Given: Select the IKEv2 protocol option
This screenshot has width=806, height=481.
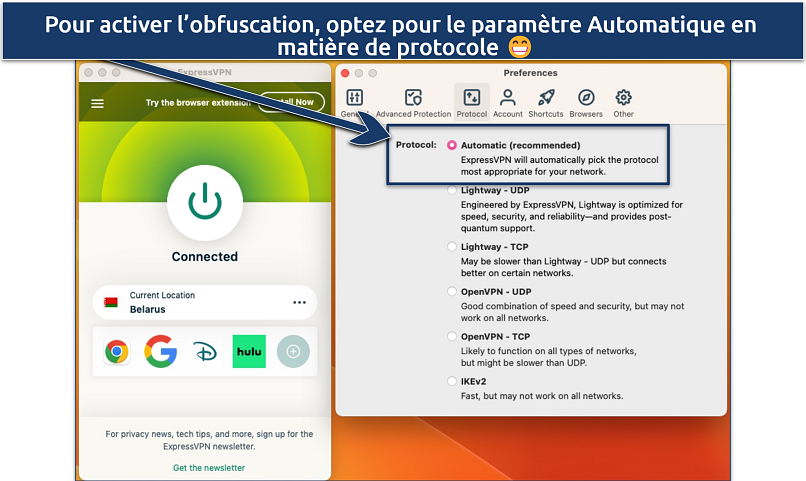Looking at the screenshot, I should click(x=452, y=381).
